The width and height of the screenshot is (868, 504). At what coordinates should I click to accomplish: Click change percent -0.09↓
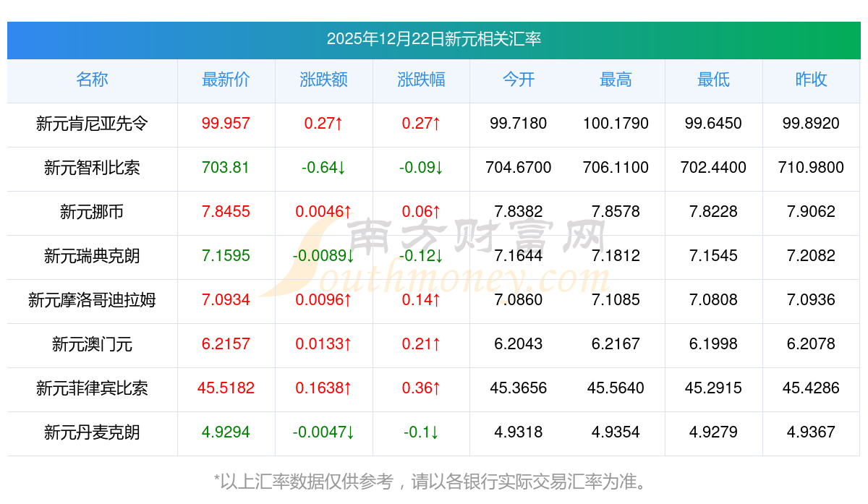click(421, 168)
